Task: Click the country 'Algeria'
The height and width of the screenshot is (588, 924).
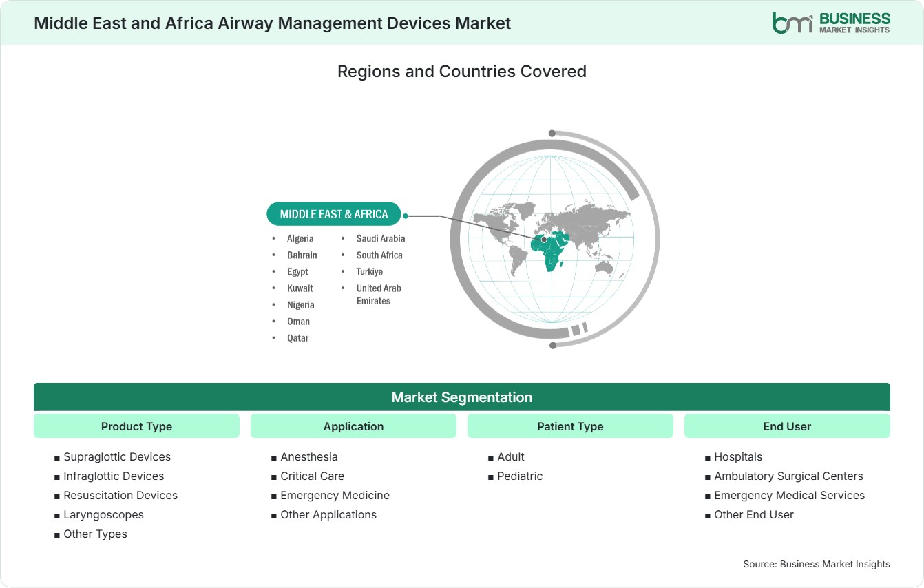Action: [x=300, y=238]
